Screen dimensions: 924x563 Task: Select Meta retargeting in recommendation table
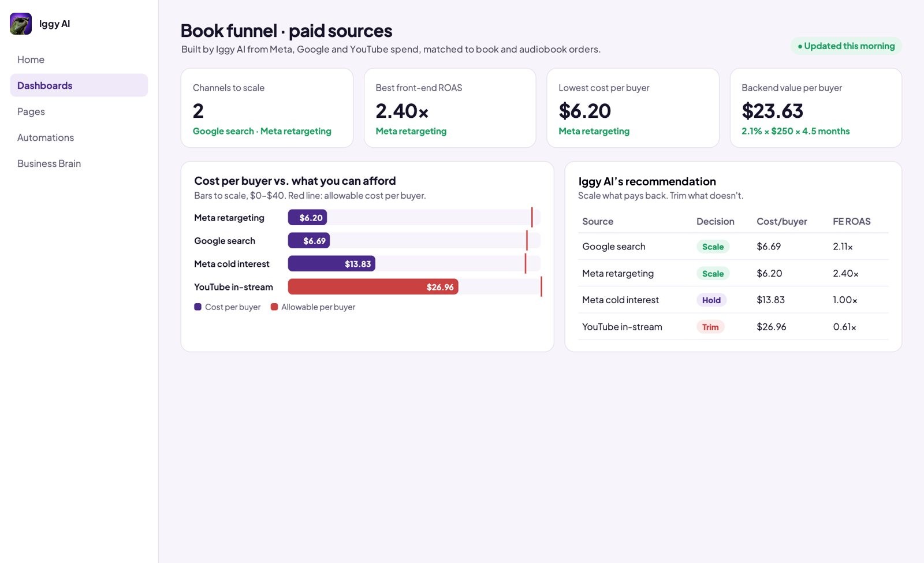(x=618, y=274)
